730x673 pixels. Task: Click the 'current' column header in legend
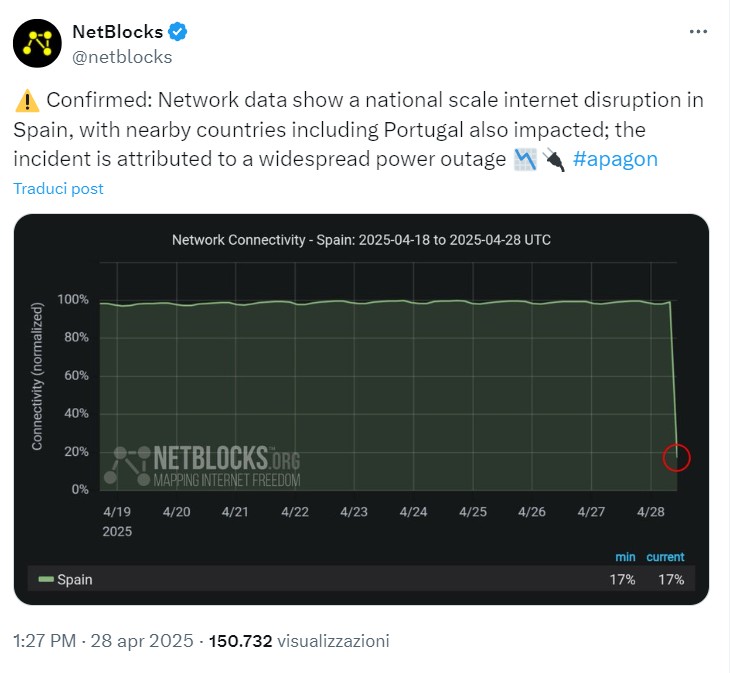pos(665,556)
